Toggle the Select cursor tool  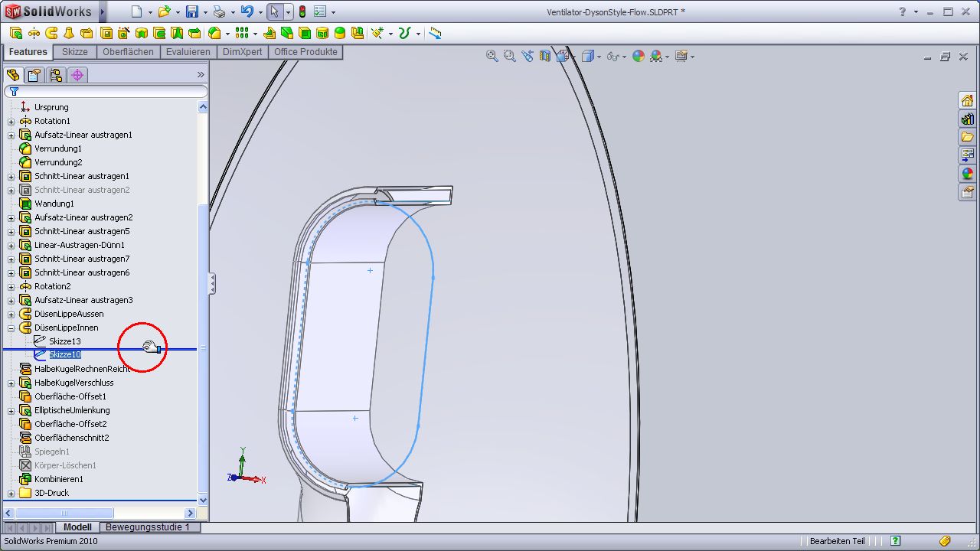(275, 11)
